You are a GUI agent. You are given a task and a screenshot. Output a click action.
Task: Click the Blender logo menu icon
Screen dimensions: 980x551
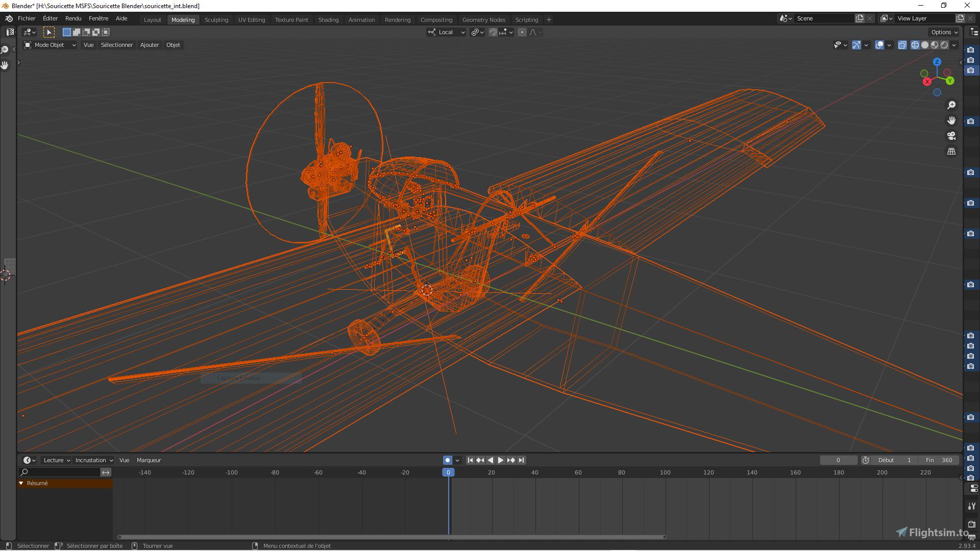point(9,18)
